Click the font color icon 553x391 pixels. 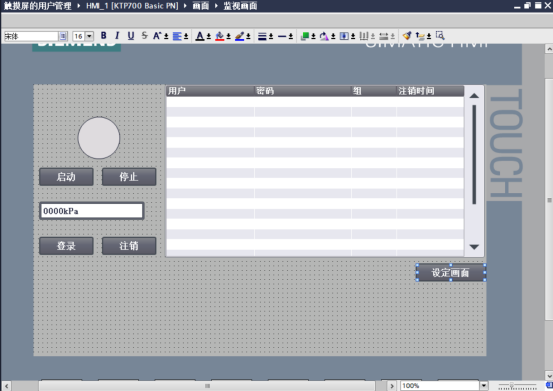(200, 36)
